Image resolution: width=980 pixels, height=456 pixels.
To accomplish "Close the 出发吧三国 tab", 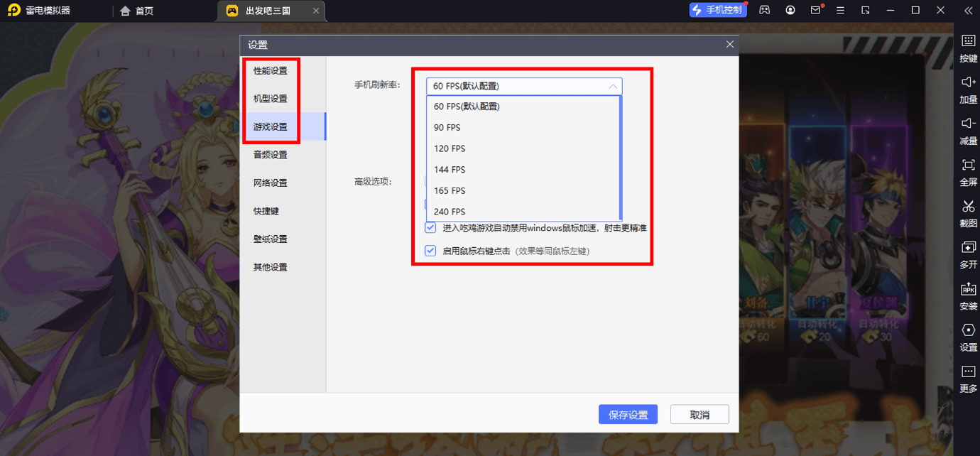I will 316,11.
